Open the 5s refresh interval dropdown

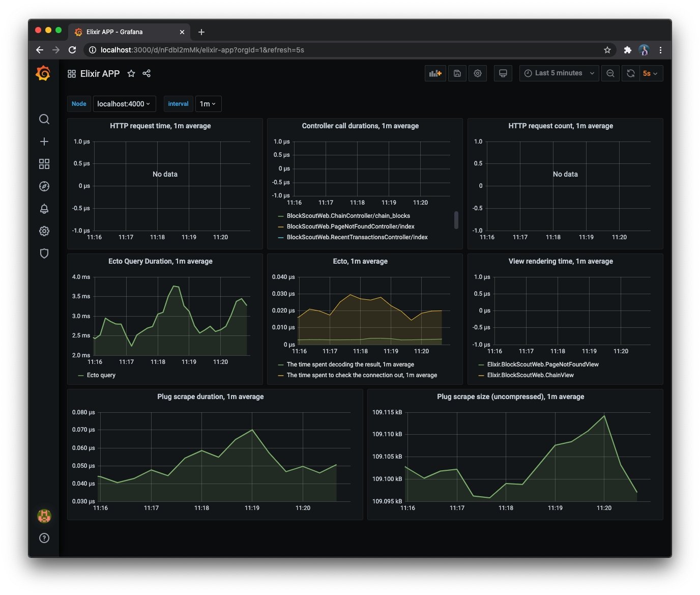pyautogui.click(x=650, y=73)
